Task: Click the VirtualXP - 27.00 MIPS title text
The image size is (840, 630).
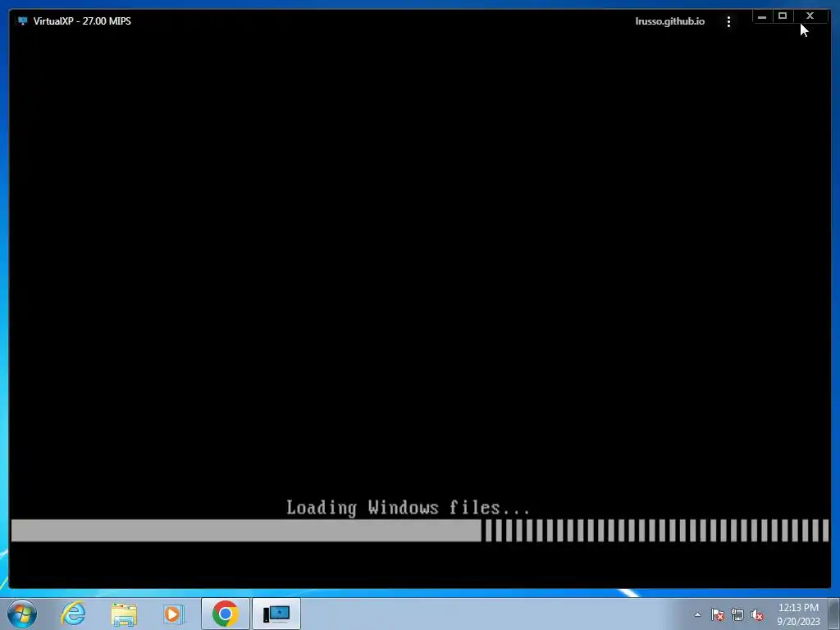Action: pyautogui.click(x=82, y=21)
